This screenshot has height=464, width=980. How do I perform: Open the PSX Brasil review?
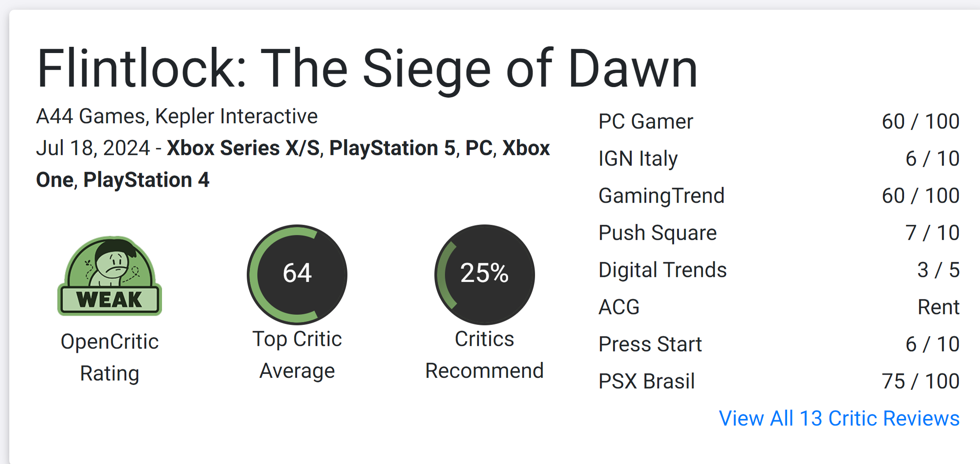pos(779,381)
